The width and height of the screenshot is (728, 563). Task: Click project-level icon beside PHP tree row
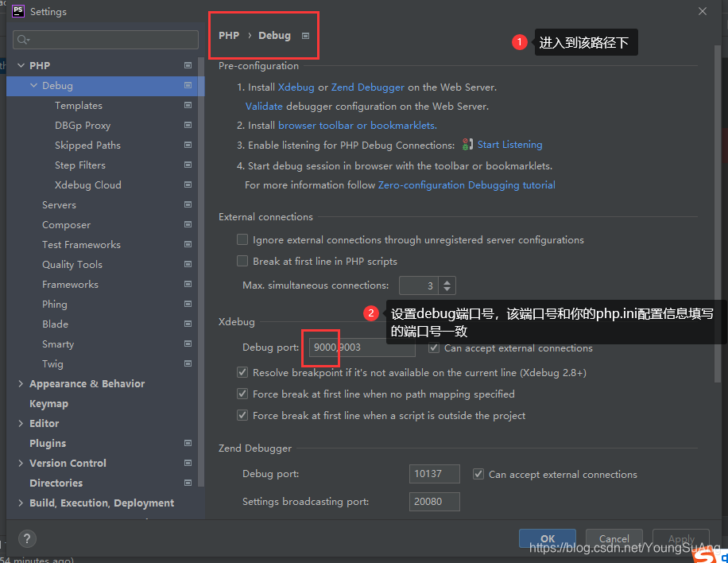click(188, 65)
